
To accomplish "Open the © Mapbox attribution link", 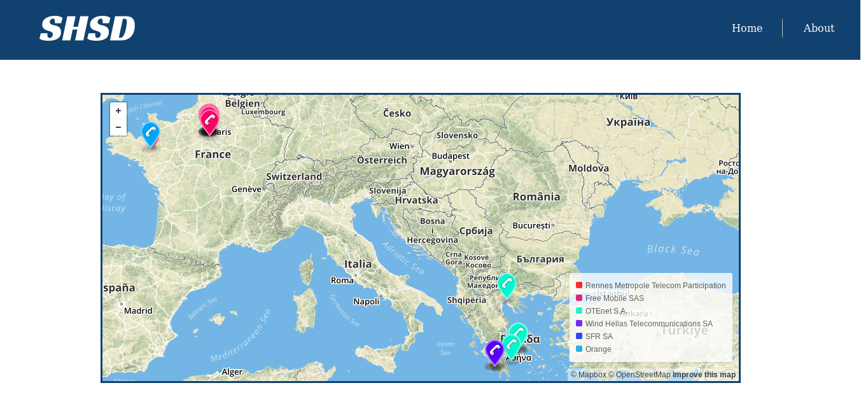I will (589, 375).
